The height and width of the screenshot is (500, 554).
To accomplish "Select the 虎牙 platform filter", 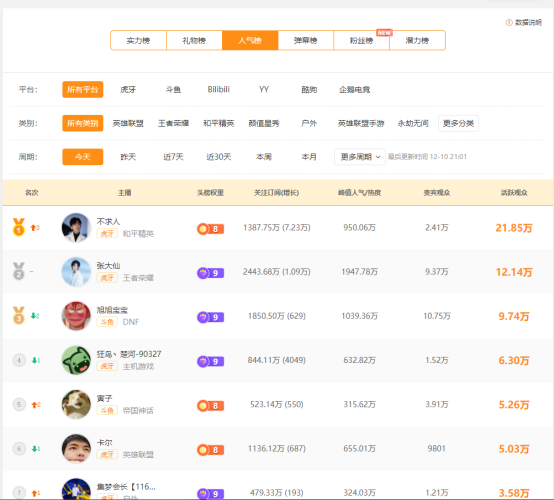I will click(128, 90).
